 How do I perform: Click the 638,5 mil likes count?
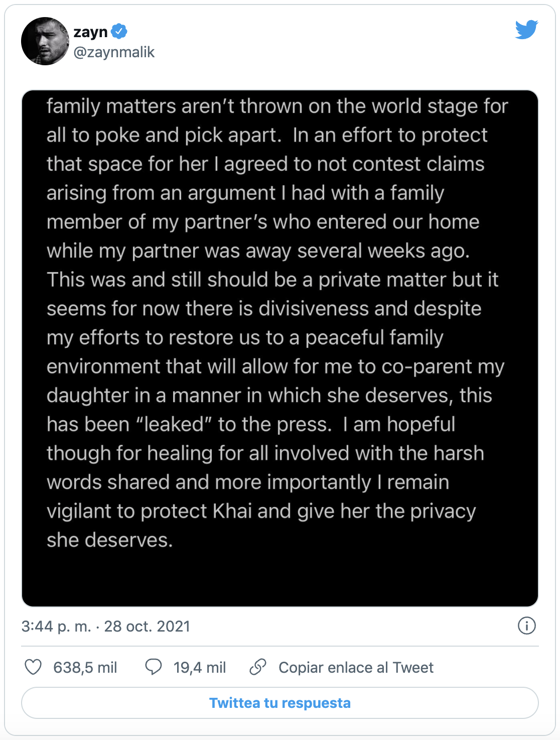(x=85, y=667)
